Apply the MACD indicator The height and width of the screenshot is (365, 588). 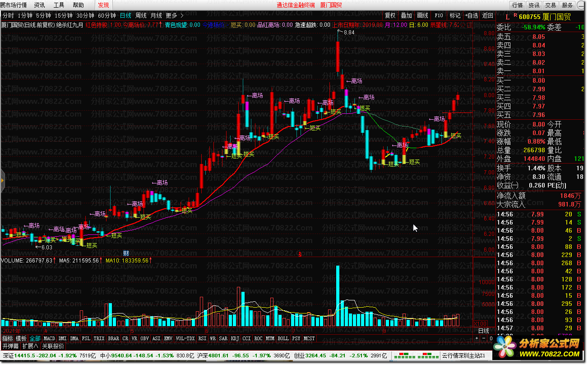tap(49, 338)
